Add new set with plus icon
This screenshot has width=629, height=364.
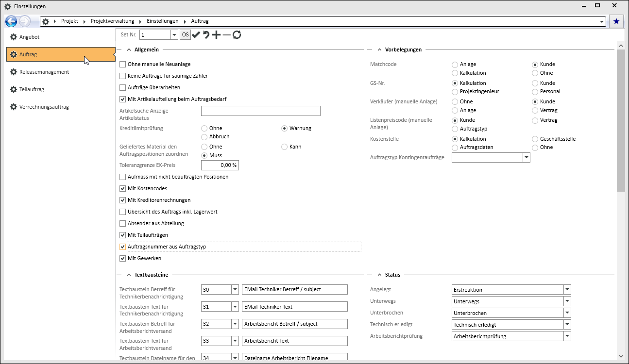click(x=216, y=34)
